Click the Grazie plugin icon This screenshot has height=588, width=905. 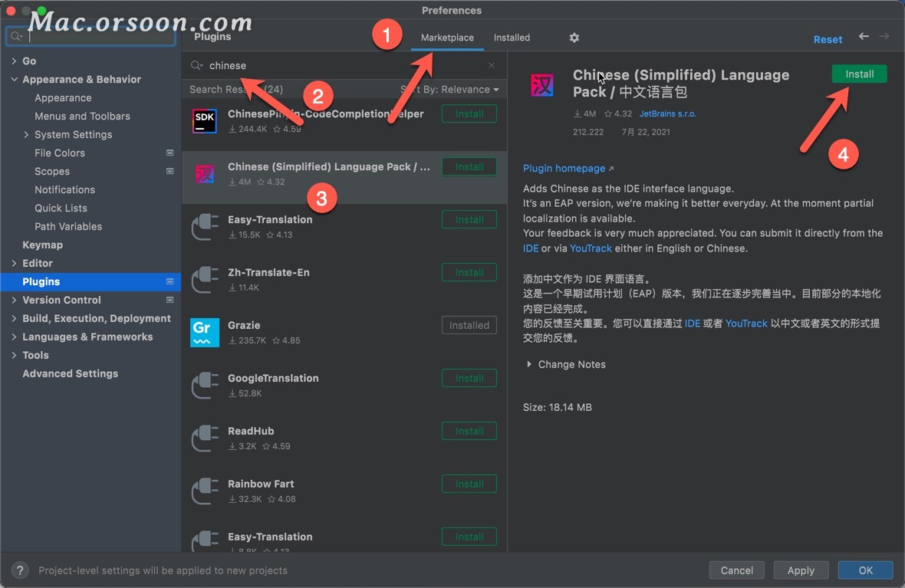pos(204,333)
